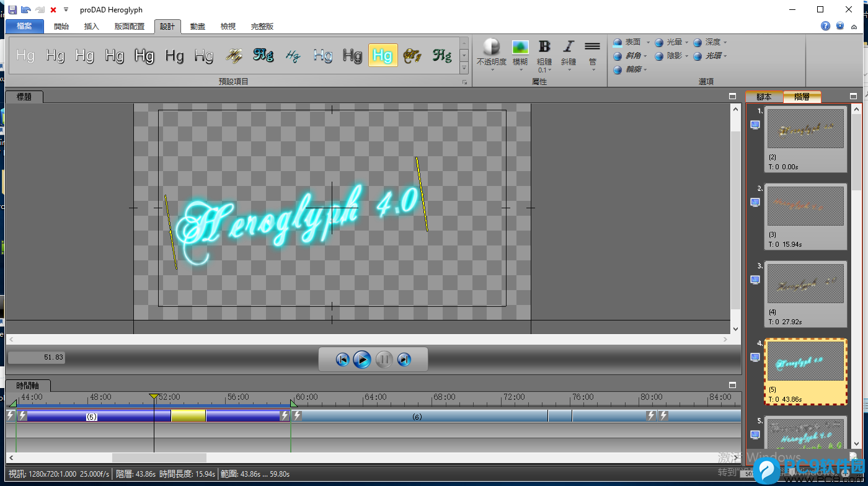Open the 不透明度 dropdown arrow
The image size is (868, 486).
(x=492, y=70)
